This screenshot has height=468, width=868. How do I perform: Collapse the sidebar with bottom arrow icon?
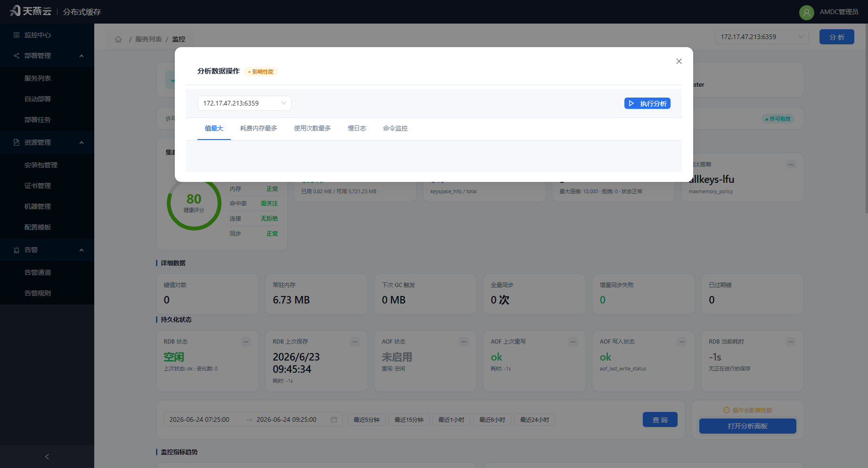pyautogui.click(x=47, y=457)
